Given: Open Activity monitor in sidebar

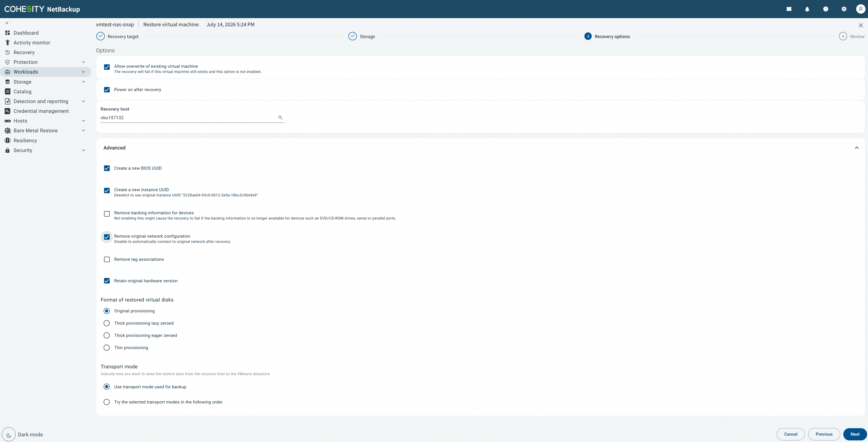Looking at the screenshot, I should (46, 42).
